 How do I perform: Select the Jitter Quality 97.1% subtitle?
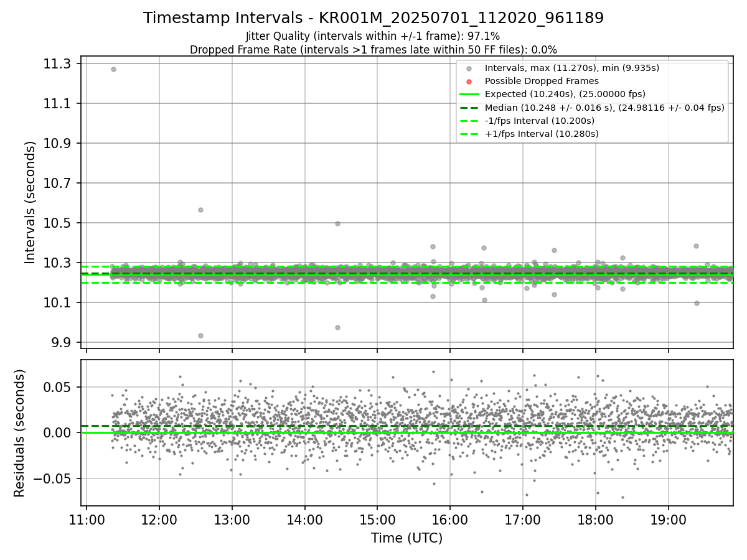[x=373, y=36]
